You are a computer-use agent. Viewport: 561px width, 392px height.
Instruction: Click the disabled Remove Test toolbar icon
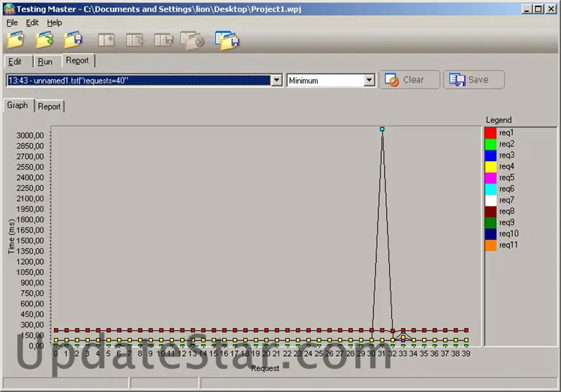(x=193, y=40)
